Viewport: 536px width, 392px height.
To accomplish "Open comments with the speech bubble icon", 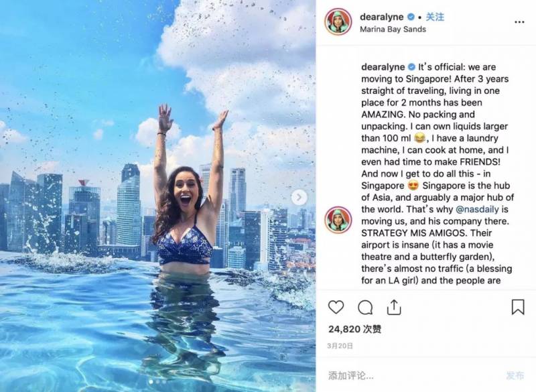I will point(365,308).
